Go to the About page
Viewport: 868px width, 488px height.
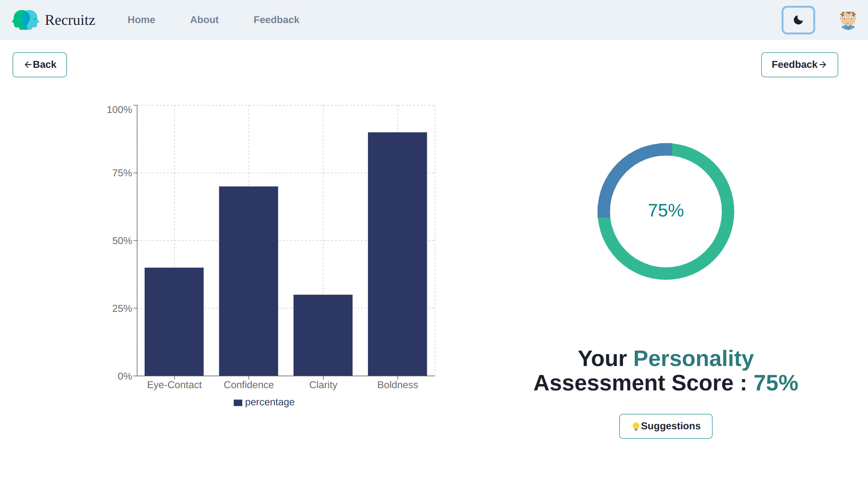coord(204,20)
